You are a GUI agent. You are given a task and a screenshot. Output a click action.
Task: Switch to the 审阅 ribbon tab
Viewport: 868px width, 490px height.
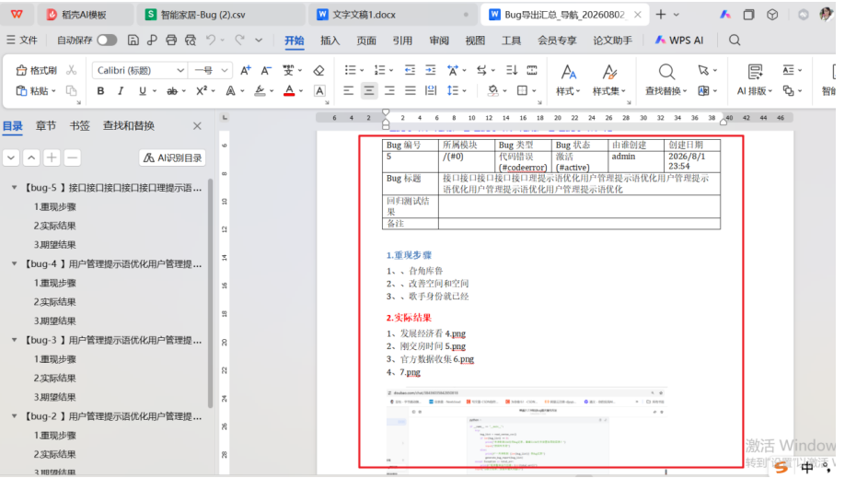coord(439,41)
